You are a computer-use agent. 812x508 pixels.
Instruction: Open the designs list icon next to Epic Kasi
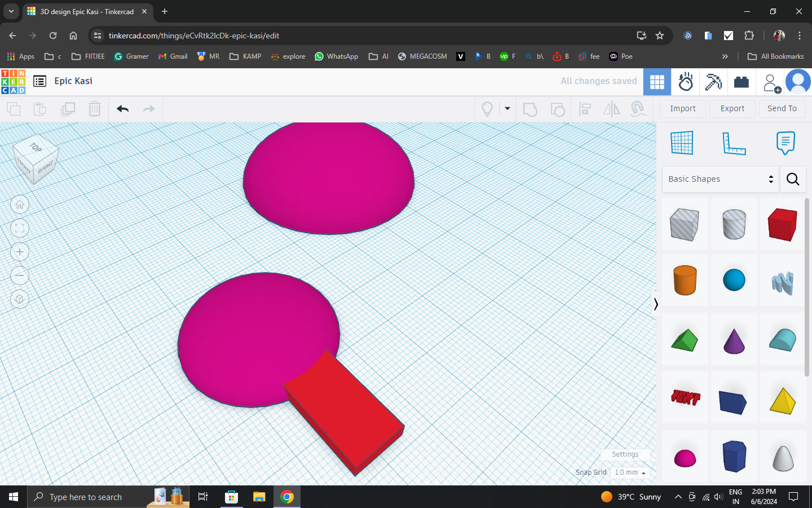[39, 81]
